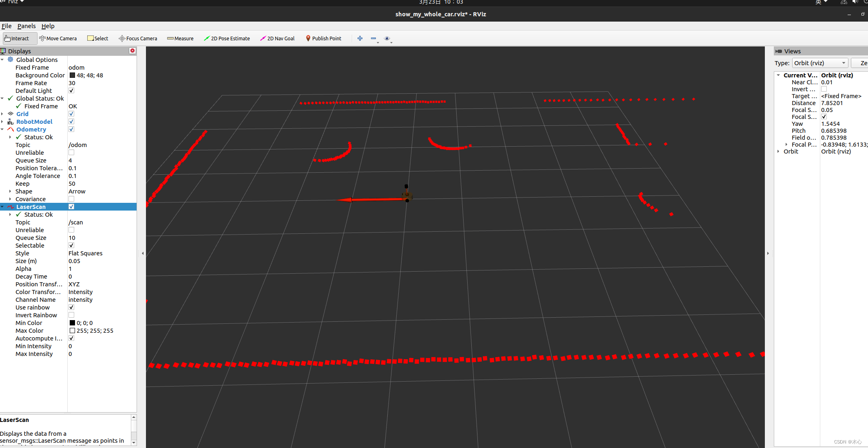
Task: Select the 2D Nav Goal tool
Action: [277, 38]
